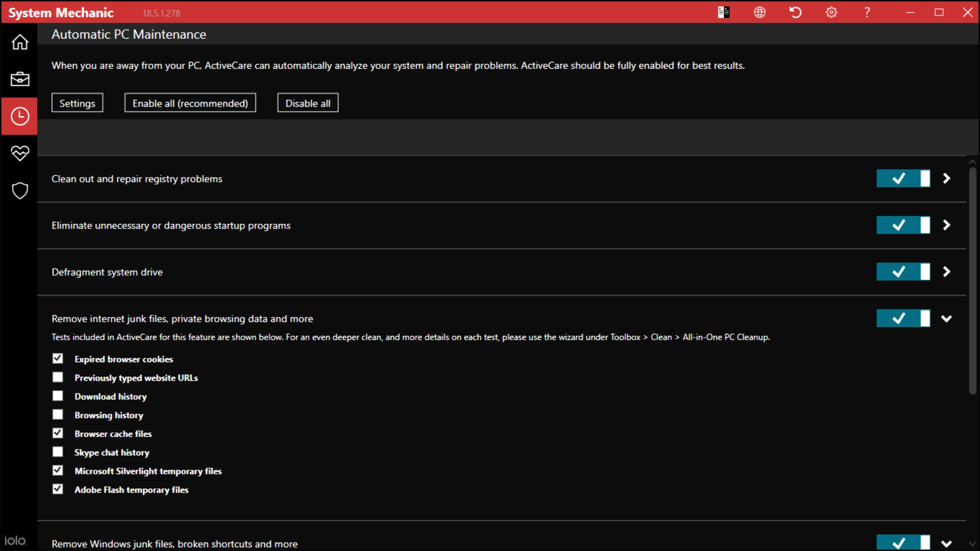Check Skype chat history checkbox
The width and height of the screenshot is (980, 551).
click(58, 452)
